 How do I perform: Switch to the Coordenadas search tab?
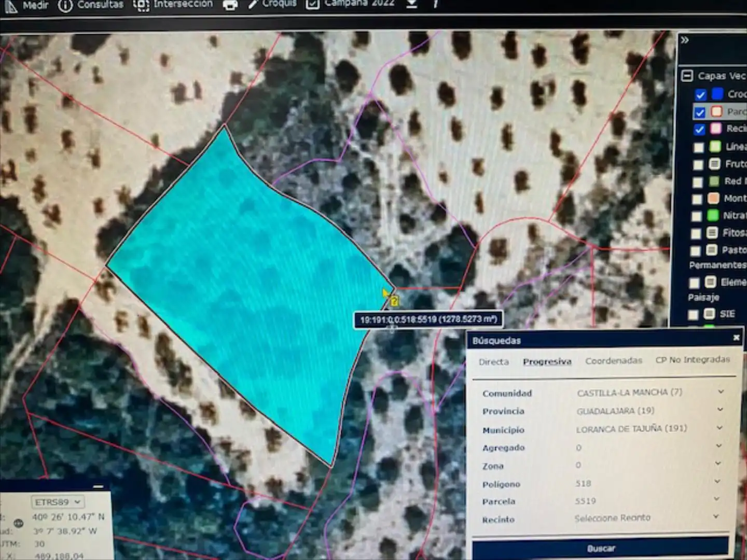[x=614, y=360]
